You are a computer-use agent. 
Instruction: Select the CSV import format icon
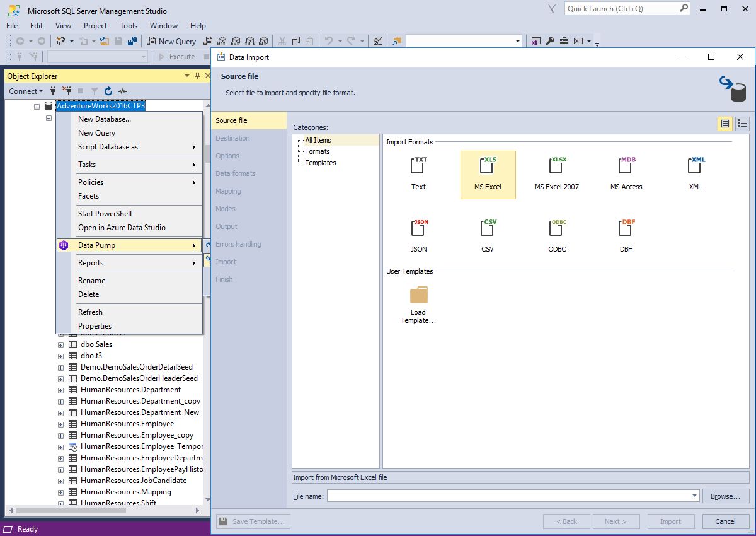tap(488, 229)
